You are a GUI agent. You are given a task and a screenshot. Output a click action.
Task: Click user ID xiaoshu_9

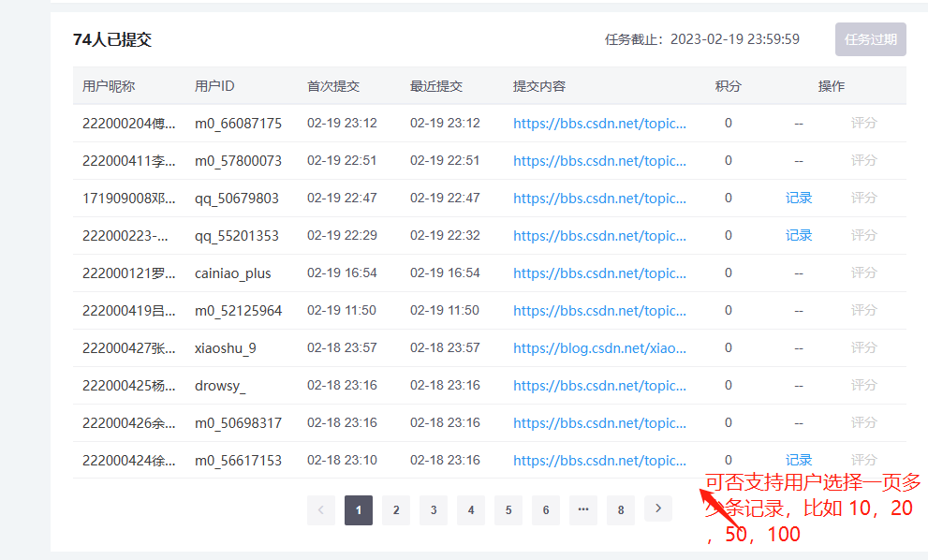click(226, 348)
